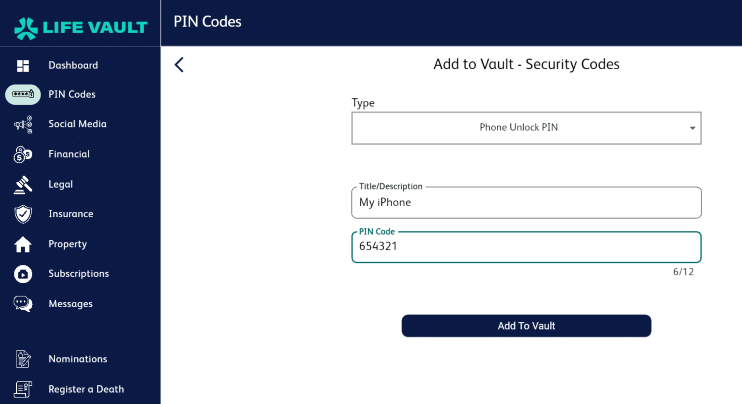Expand the Type dropdown arrow
The width and height of the screenshot is (742, 404).
[692, 128]
